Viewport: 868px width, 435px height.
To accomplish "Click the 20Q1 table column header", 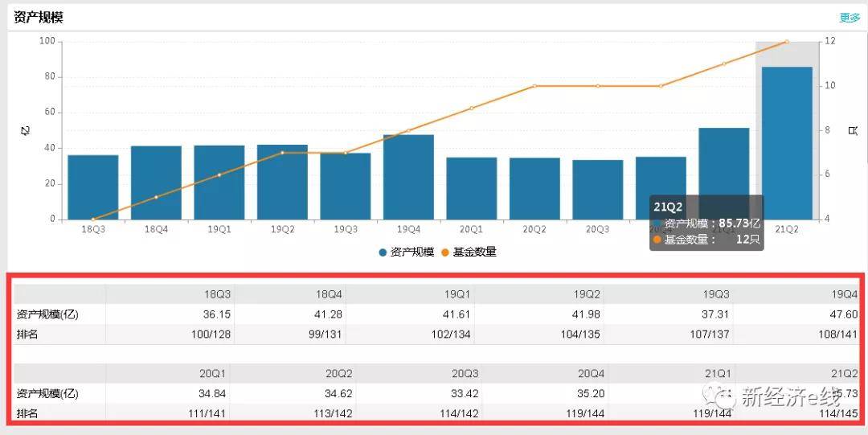I will point(212,374).
